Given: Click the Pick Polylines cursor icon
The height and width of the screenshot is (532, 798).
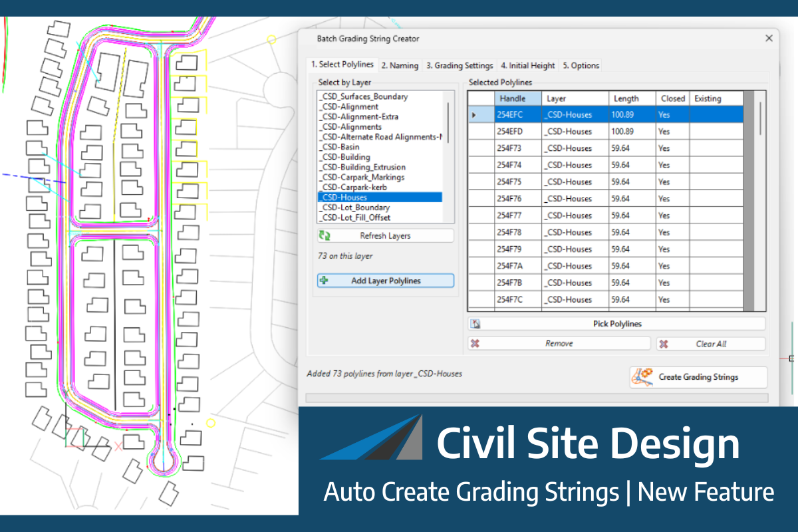Looking at the screenshot, I should pos(475,324).
